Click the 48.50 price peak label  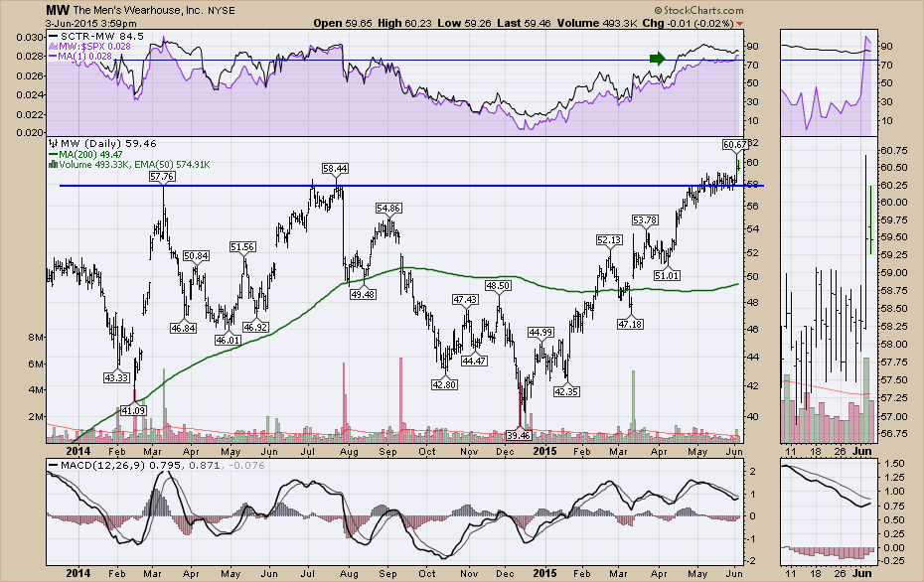[x=498, y=285]
